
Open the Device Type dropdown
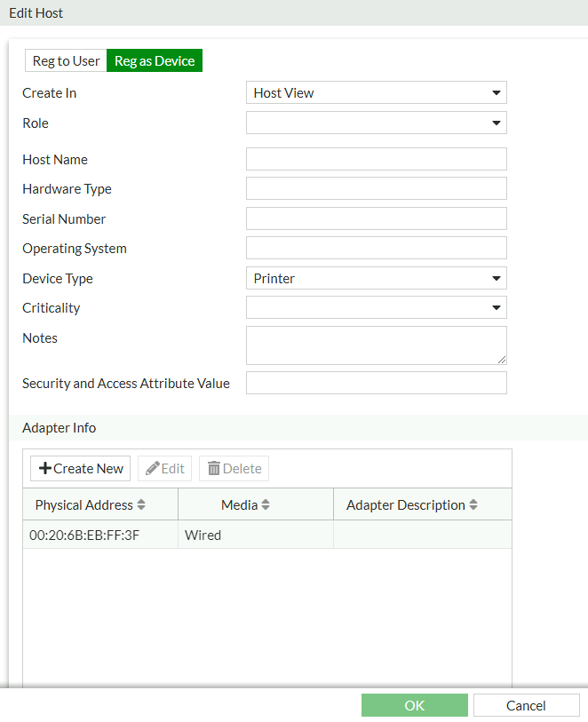[376, 278]
